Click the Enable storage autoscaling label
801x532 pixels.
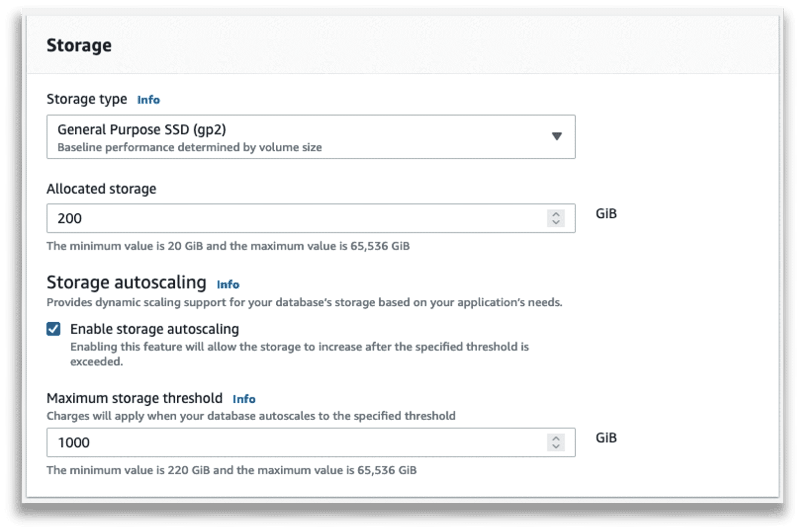tap(154, 329)
